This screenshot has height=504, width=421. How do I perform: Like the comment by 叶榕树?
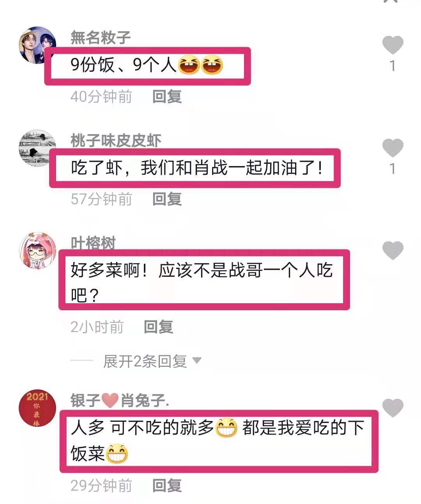click(393, 250)
